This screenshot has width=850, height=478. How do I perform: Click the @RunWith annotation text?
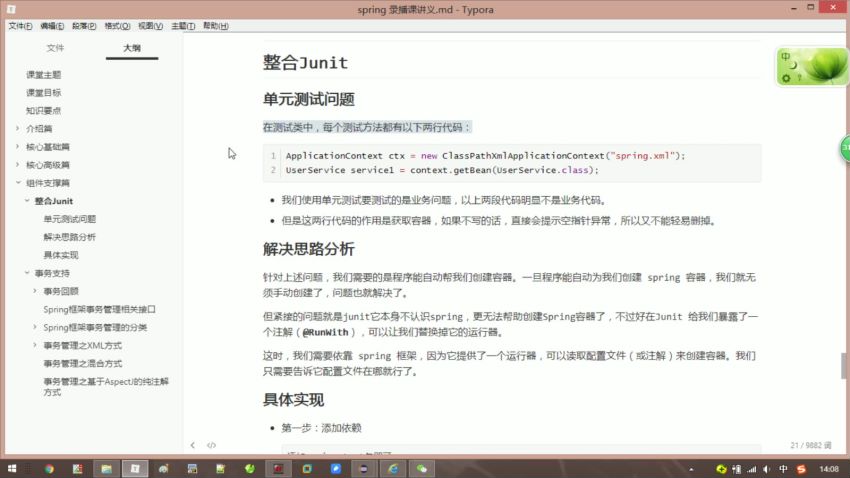coord(325,332)
